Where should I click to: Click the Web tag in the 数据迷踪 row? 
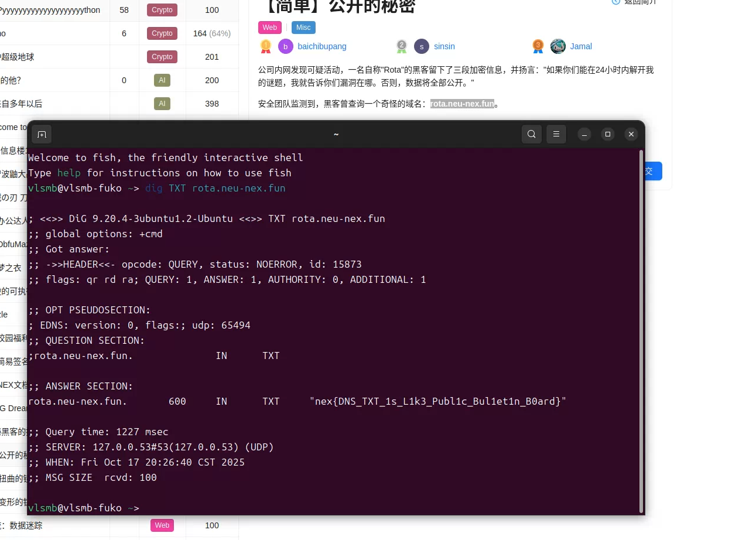(162, 525)
